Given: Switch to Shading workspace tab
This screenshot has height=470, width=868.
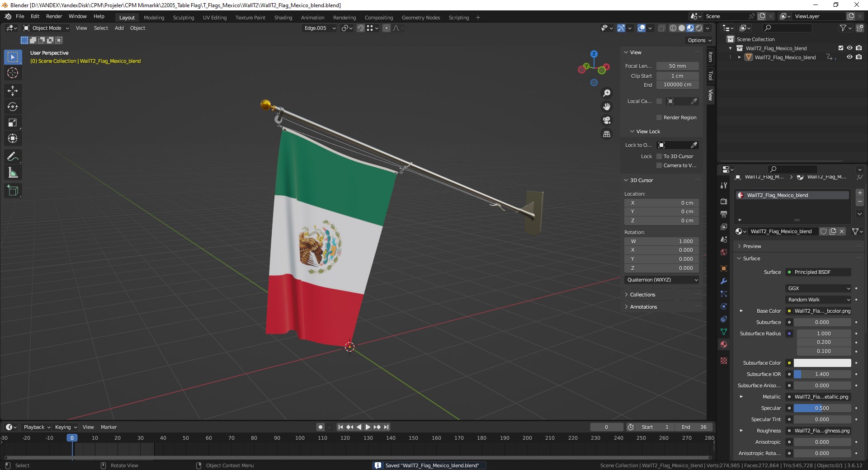Looking at the screenshot, I should 283,18.
